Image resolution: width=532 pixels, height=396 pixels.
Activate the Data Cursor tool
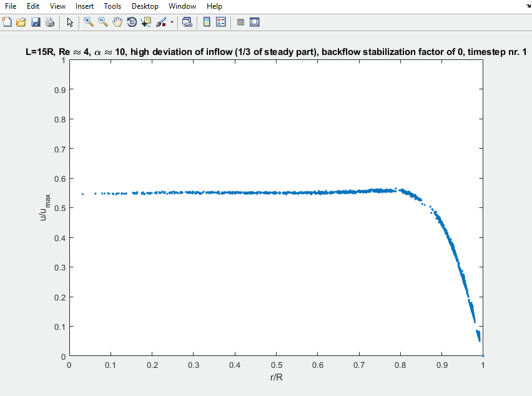tap(145, 21)
